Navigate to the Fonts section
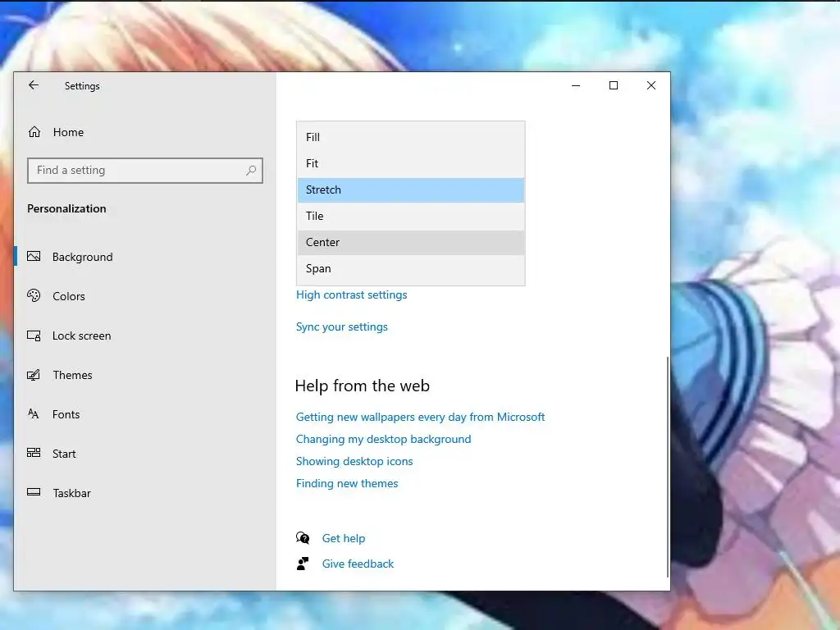840x630 pixels. (x=144, y=414)
